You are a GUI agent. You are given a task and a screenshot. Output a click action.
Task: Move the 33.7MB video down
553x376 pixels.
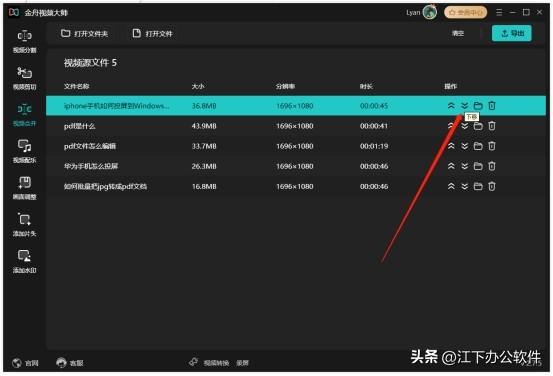pos(464,146)
